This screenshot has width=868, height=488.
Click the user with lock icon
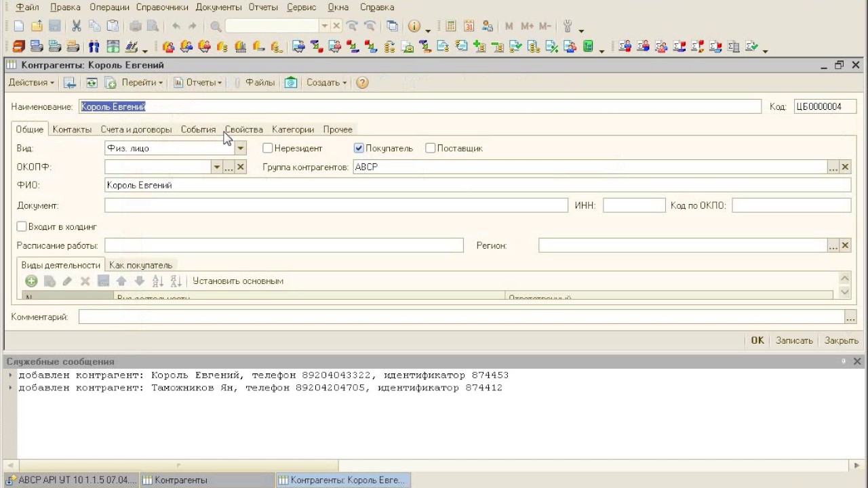click(x=487, y=26)
